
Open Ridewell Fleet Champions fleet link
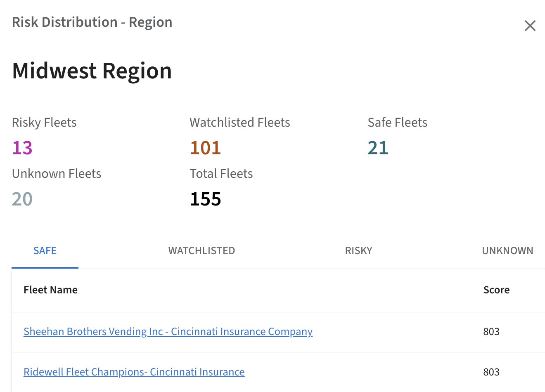134,372
